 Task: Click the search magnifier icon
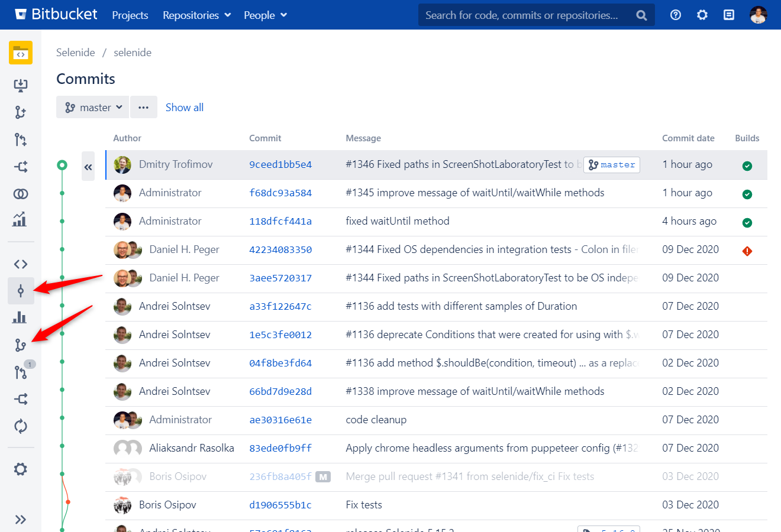click(x=641, y=15)
